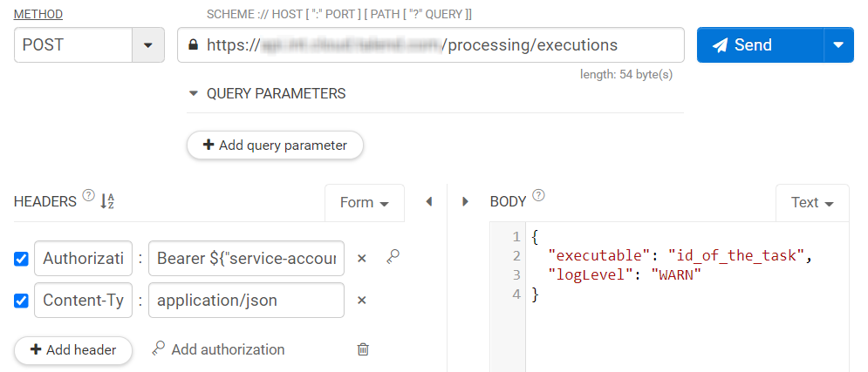Click the "length: 54 byte(s)" text
Screen dimensions: 868x372
[x=626, y=74]
